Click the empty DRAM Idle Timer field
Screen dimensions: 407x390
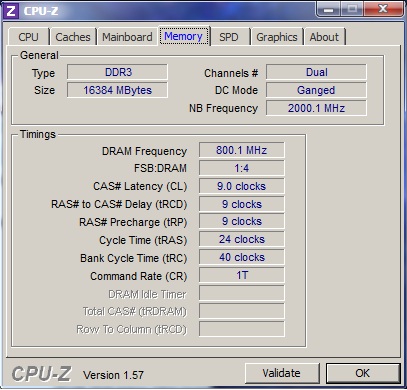click(x=242, y=293)
